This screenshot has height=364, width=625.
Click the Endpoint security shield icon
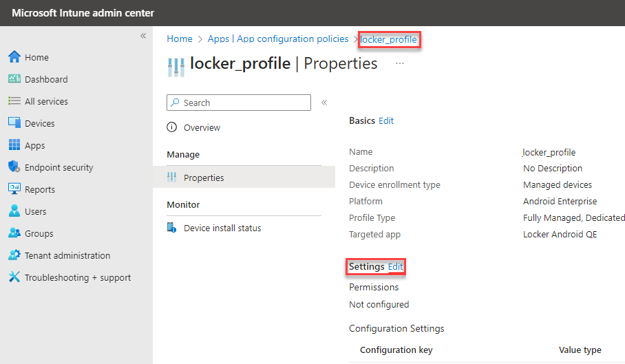click(14, 167)
